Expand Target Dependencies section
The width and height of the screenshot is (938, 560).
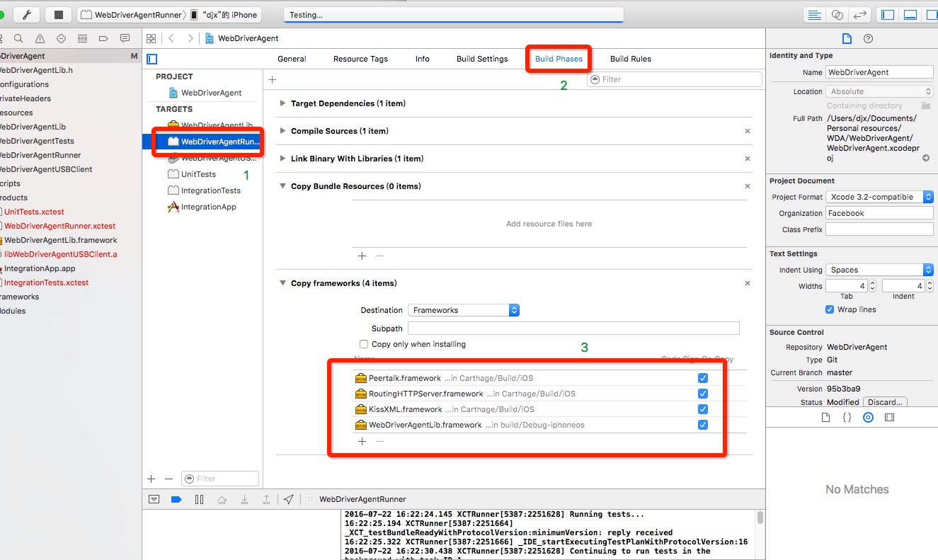[x=283, y=103]
